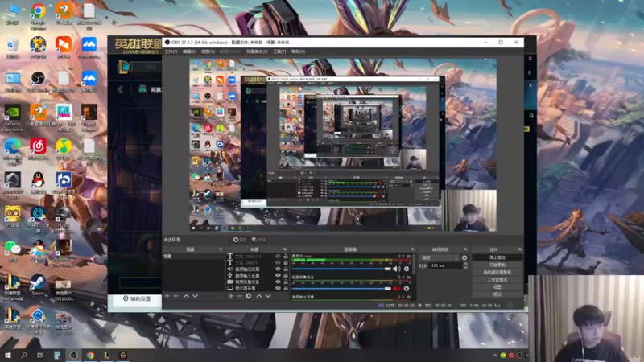Select the 场景 item in scenes list
644x362 pixels.
(x=193, y=257)
